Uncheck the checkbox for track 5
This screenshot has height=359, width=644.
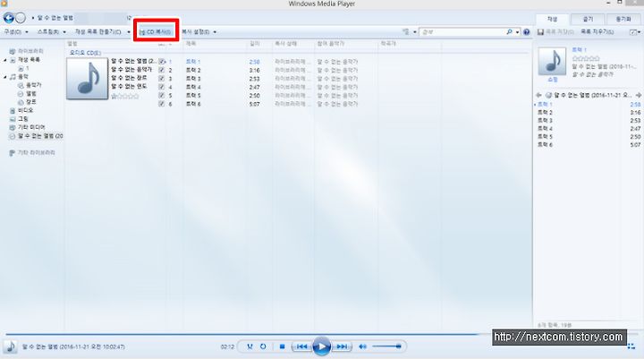pos(161,96)
